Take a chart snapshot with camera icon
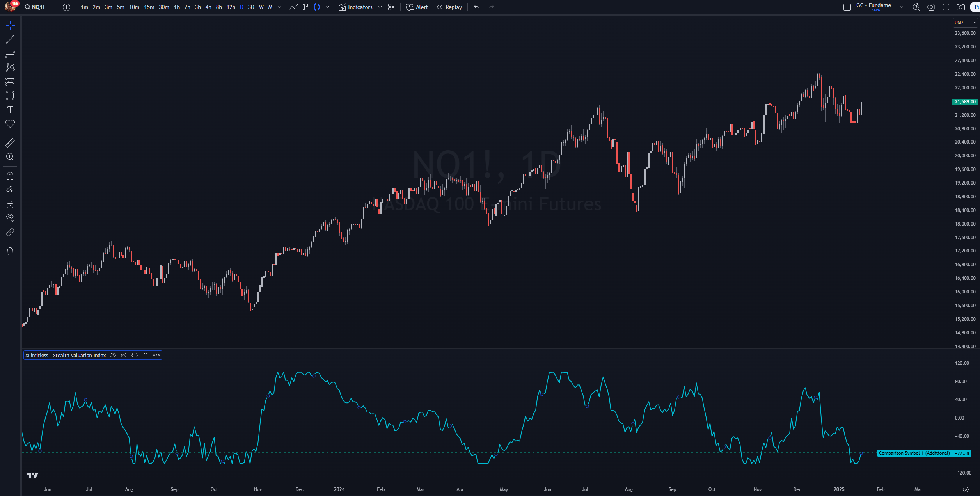This screenshot has width=980, height=496. (x=960, y=7)
